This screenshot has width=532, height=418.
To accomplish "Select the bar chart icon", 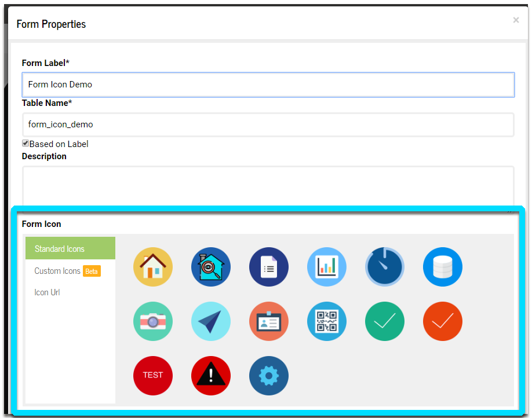I will tap(327, 267).
